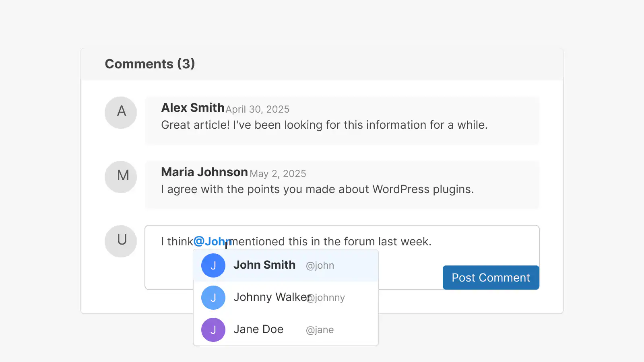This screenshot has height=362, width=644.
Task: Click the Comments (3) heading
Action: pyautogui.click(x=150, y=64)
